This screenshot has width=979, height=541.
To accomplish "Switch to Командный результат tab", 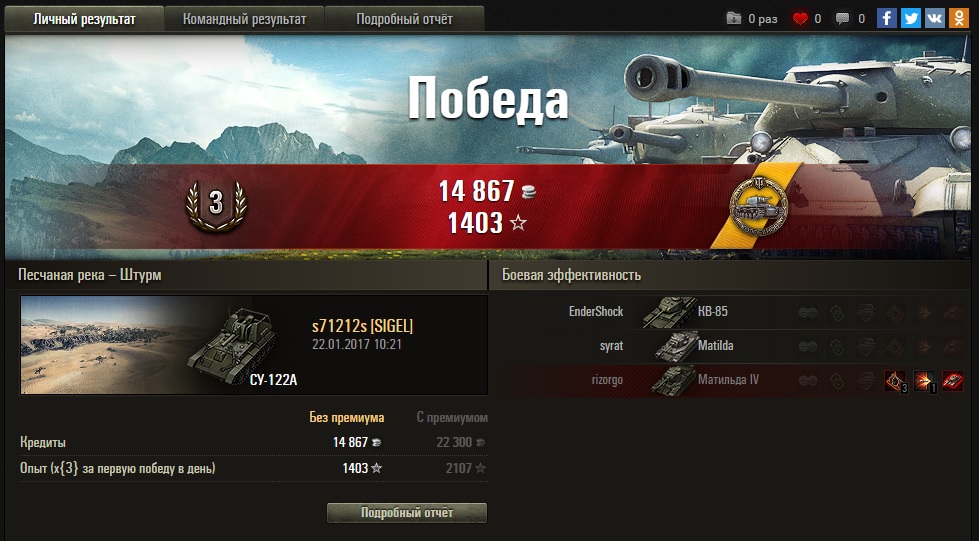I will (245, 19).
